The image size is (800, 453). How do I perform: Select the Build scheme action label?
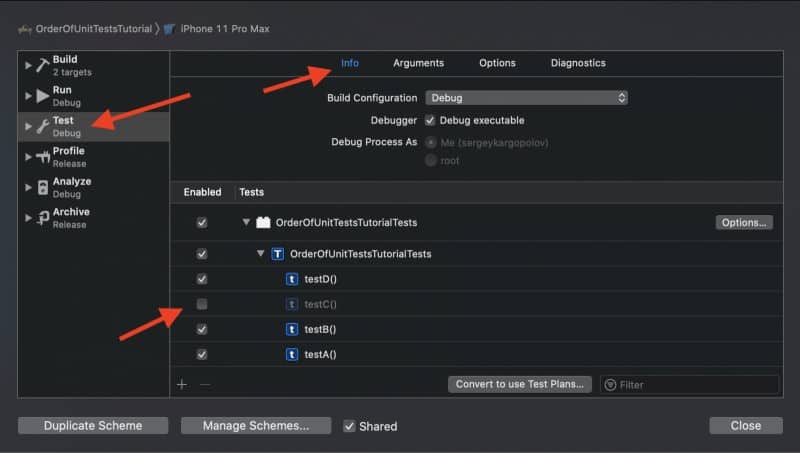pos(65,59)
